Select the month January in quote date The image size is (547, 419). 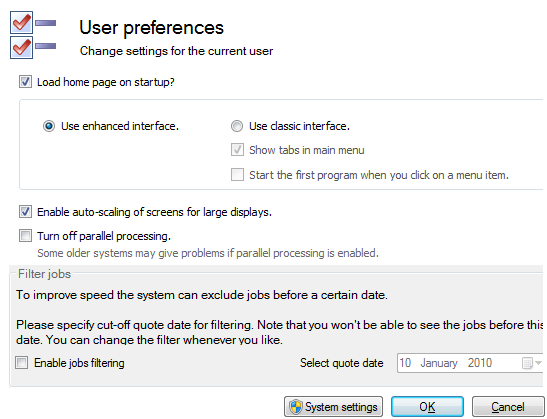coord(439,363)
